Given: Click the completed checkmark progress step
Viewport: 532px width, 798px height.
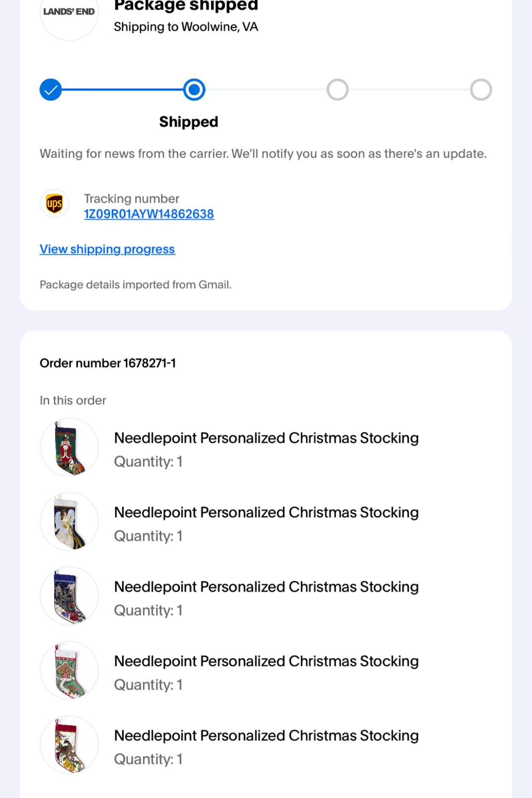Looking at the screenshot, I should click(51, 90).
